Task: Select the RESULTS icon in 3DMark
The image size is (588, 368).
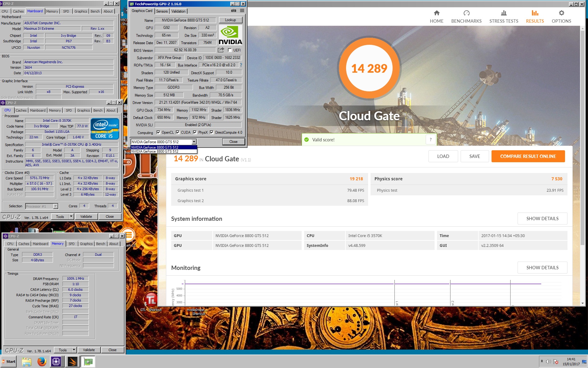Action: click(x=535, y=13)
